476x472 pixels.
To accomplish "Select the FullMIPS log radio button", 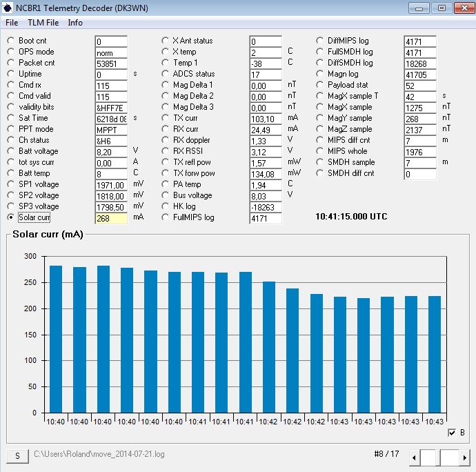I will click(165, 217).
